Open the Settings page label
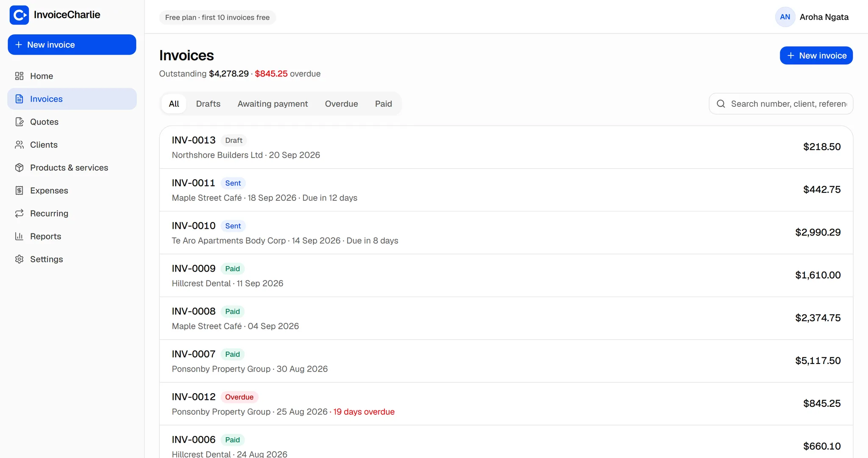Screen dimensions: 868x458 click(x=47, y=259)
